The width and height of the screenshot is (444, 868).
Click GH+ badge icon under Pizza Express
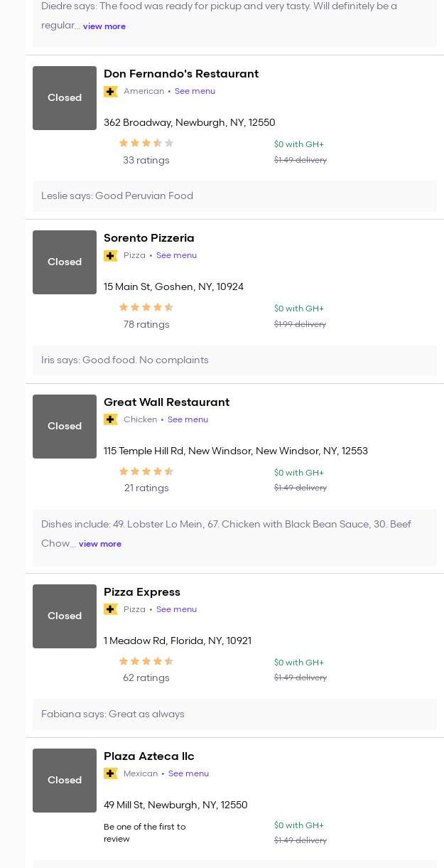110,609
